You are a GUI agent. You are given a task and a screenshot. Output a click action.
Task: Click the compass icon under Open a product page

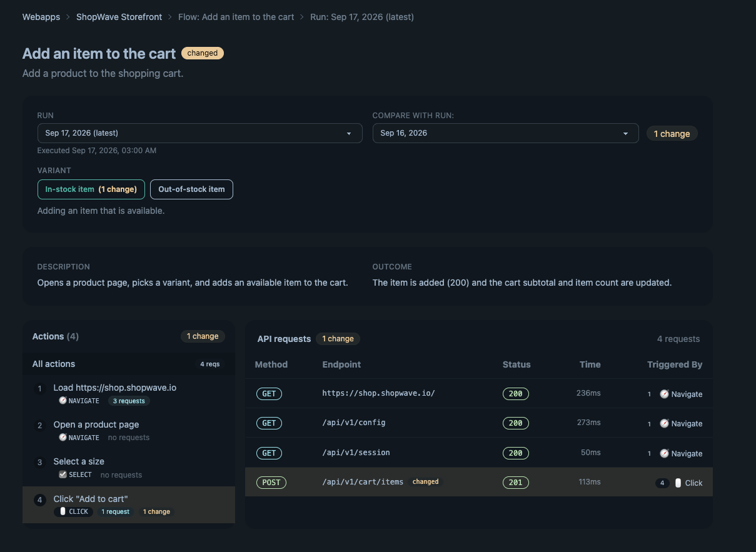pyautogui.click(x=63, y=438)
